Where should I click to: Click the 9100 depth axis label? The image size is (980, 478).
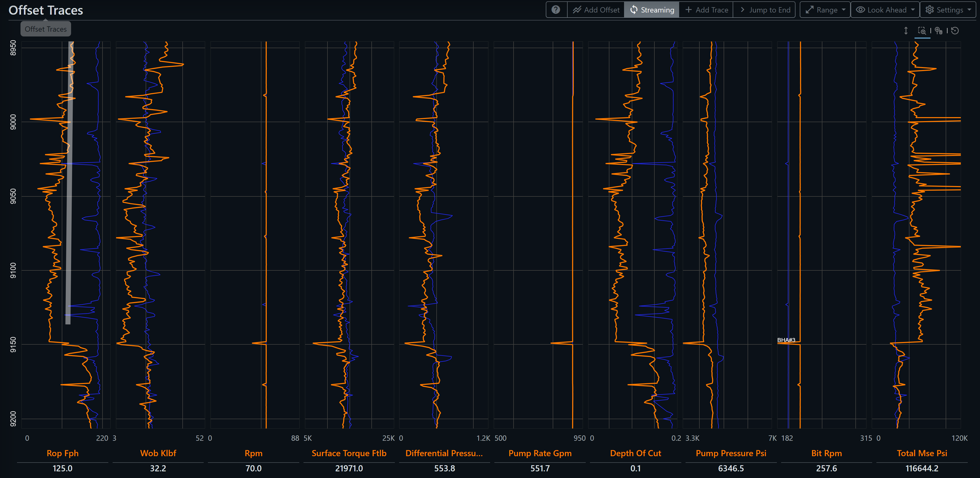click(x=13, y=270)
